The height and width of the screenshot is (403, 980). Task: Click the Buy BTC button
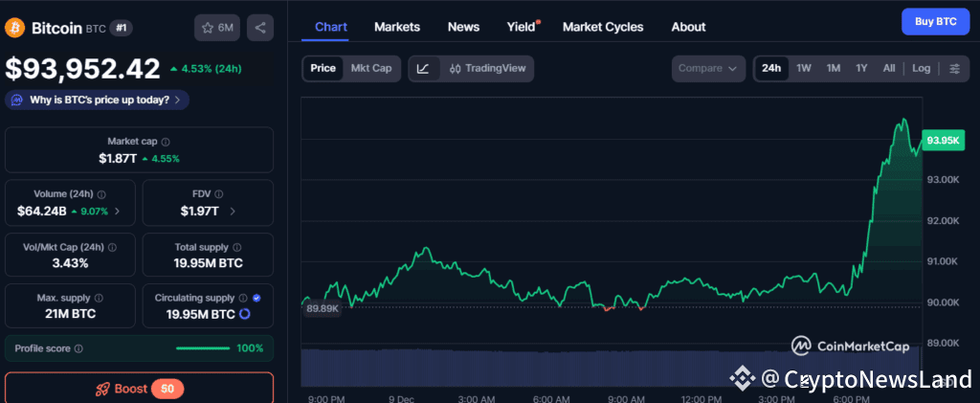point(935,21)
